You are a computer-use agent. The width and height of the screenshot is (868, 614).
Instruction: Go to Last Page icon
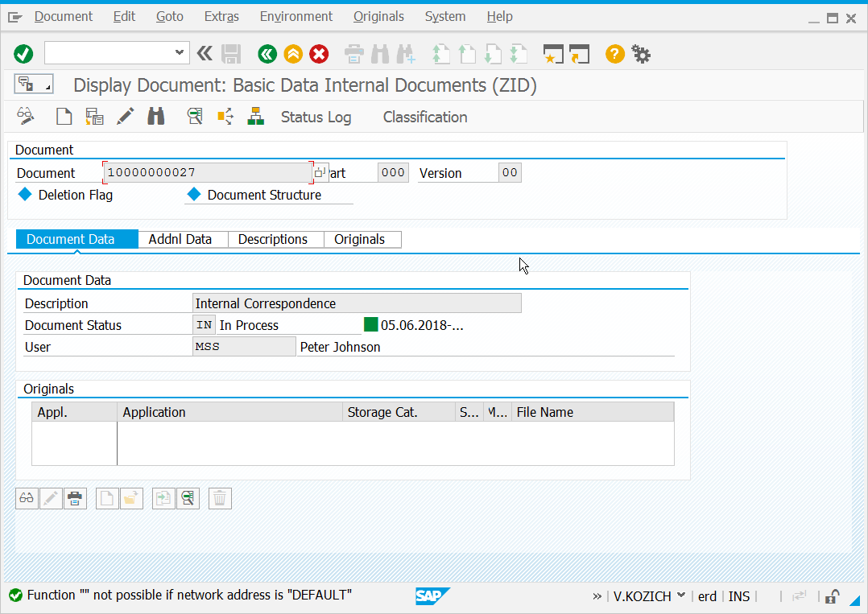[x=519, y=54]
